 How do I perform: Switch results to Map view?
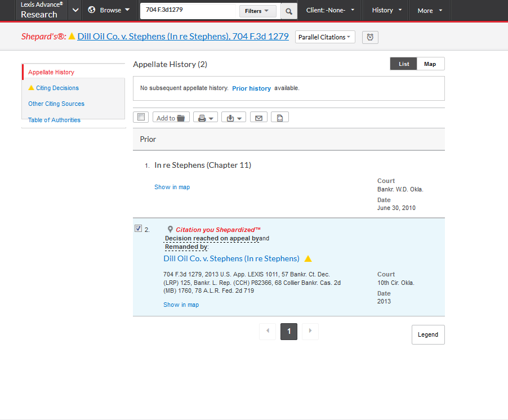click(x=430, y=64)
